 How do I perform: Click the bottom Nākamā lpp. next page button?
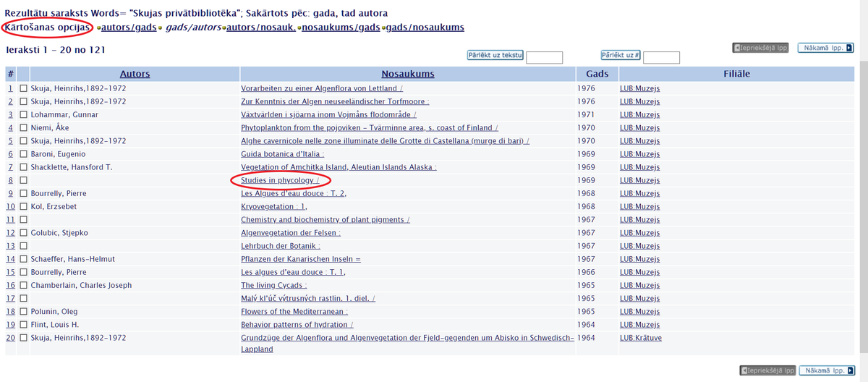825,370
